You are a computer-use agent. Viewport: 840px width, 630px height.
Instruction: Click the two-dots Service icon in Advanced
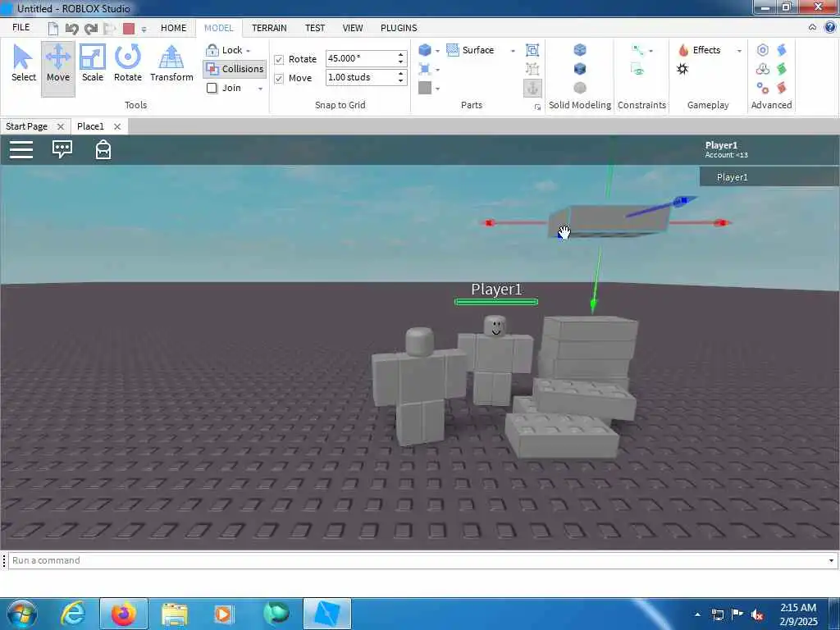762,88
